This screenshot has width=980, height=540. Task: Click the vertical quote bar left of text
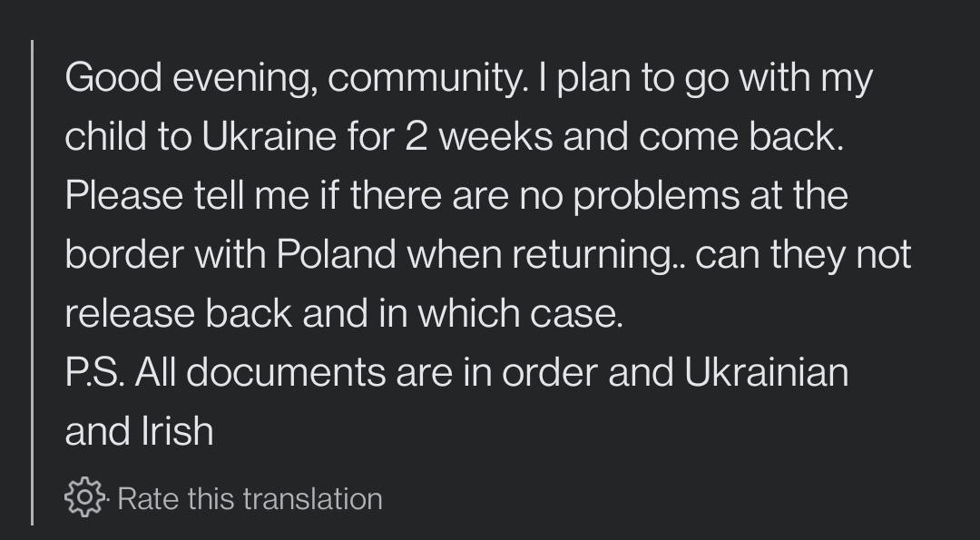pos(32,282)
